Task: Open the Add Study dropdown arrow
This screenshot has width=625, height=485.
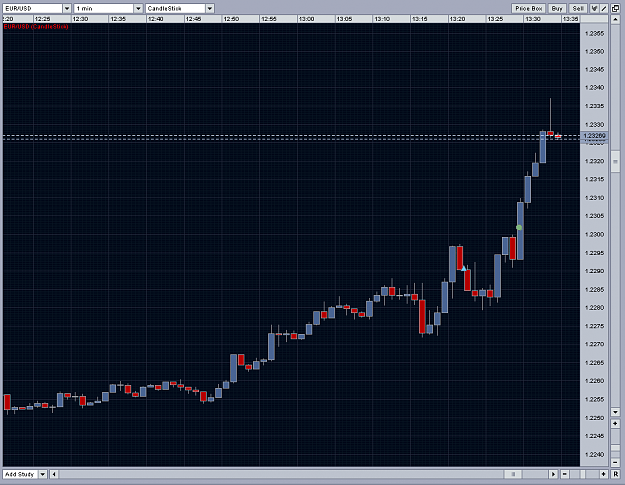Action: [x=43, y=474]
